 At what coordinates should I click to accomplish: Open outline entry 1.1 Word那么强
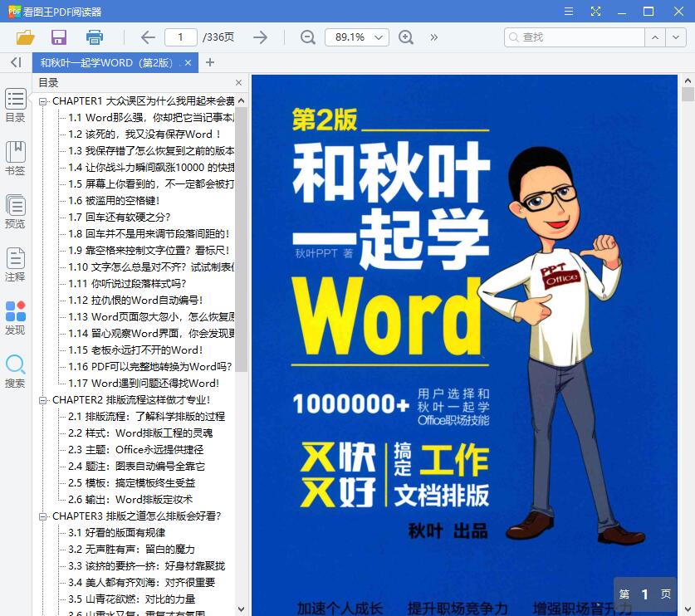(151, 117)
